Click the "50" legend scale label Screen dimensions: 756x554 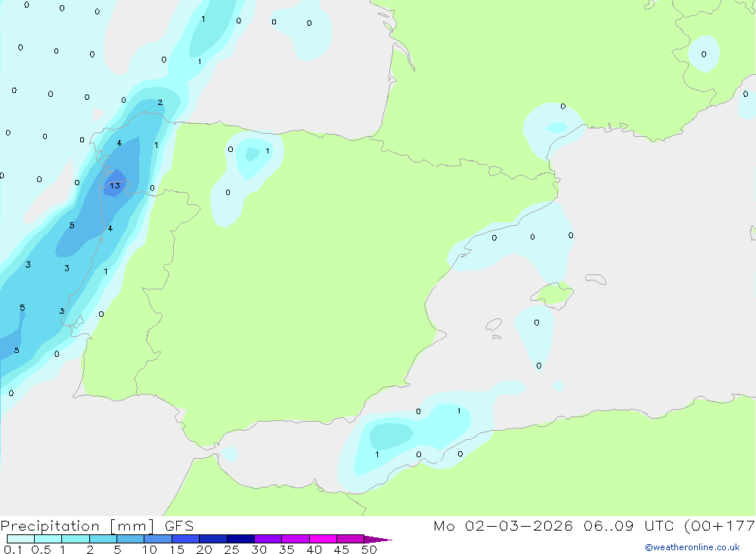369,549
